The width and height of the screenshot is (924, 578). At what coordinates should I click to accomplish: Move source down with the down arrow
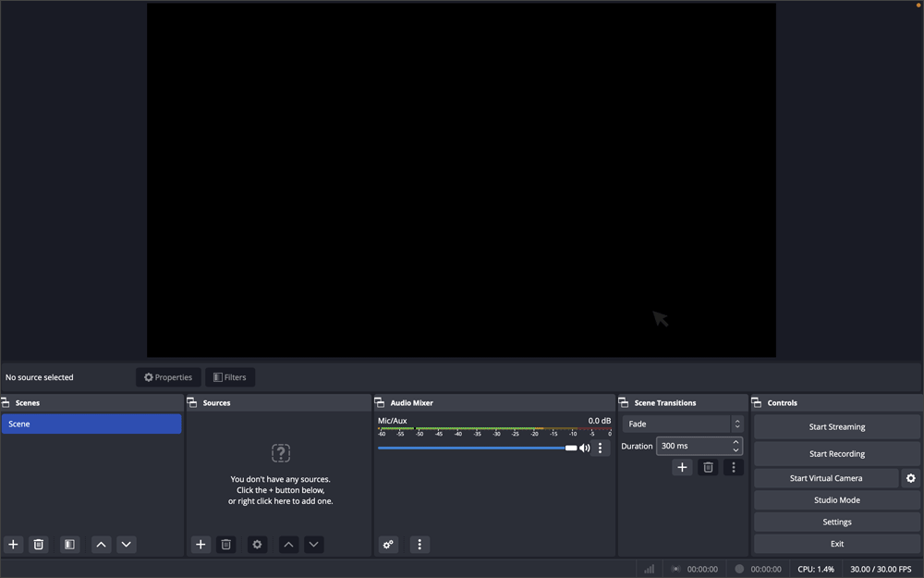click(x=313, y=545)
